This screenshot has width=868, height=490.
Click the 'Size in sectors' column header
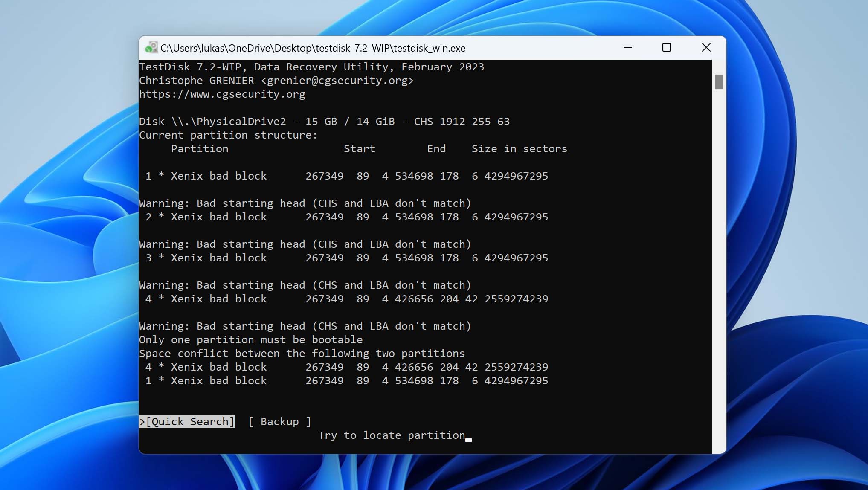point(519,148)
